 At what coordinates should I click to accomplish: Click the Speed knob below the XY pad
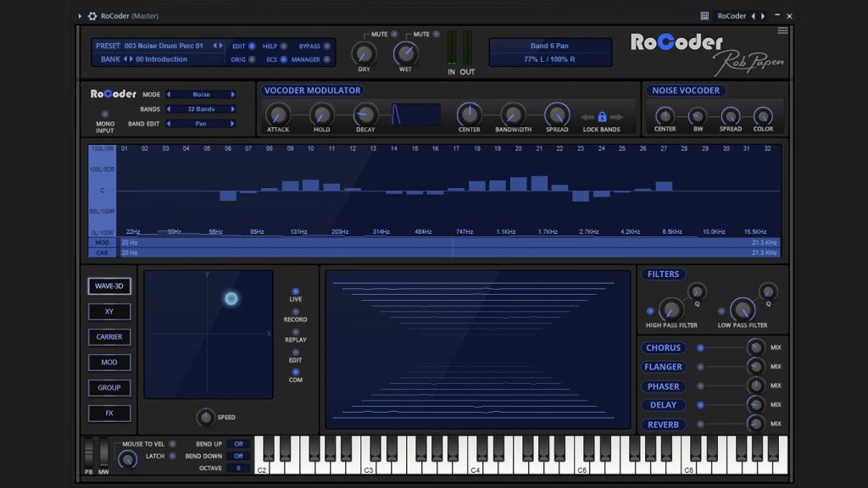[205, 417]
